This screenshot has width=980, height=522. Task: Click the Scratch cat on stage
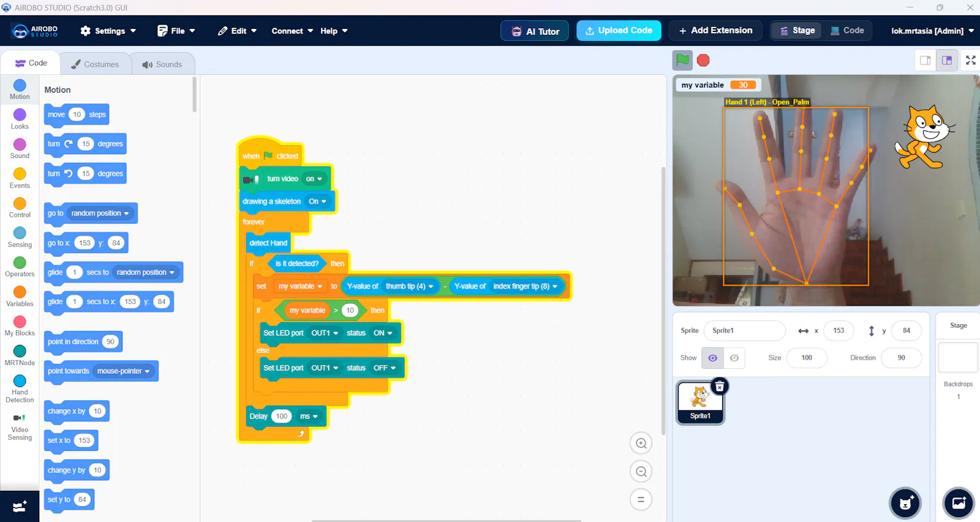[x=925, y=137]
